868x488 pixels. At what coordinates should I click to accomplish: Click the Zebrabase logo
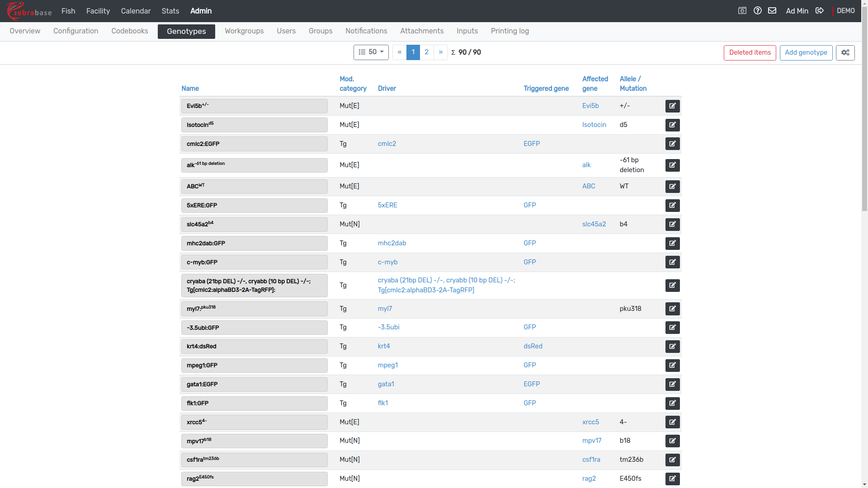pos(29,11)
